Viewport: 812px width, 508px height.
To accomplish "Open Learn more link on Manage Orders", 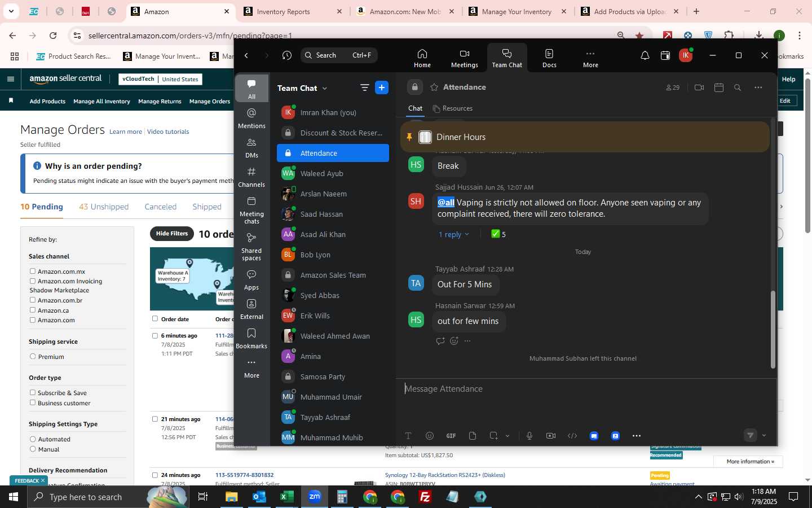I will click(126, 132).
